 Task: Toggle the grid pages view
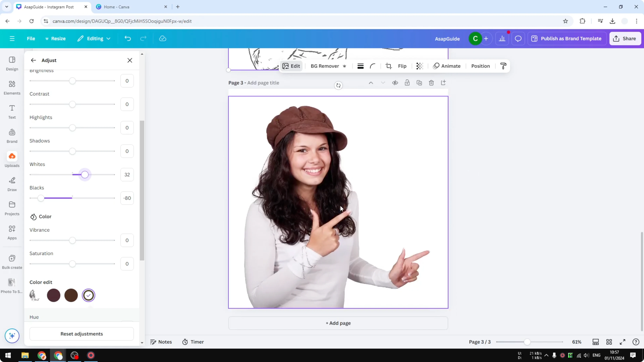[609, 342]
